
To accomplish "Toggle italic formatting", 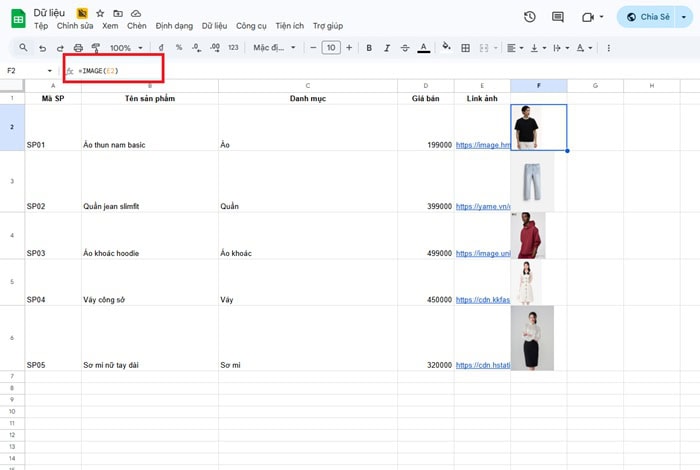I will [387, 48].
